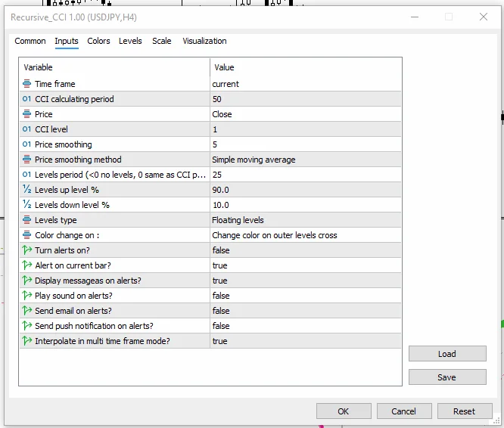Image resolution: width=504 pixels, height=428 pixels.
Task: Click the enum icon beside Levels type
Action: (x=26, y=219)
